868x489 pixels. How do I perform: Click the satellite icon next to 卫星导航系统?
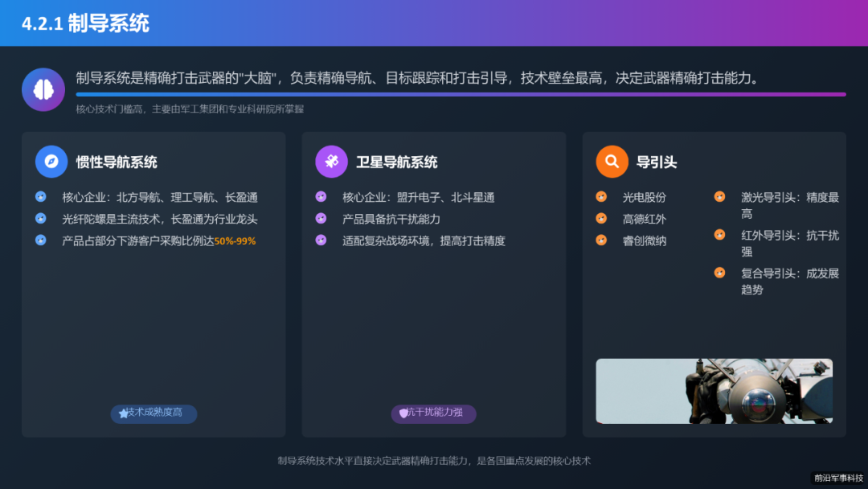point(331,161)
